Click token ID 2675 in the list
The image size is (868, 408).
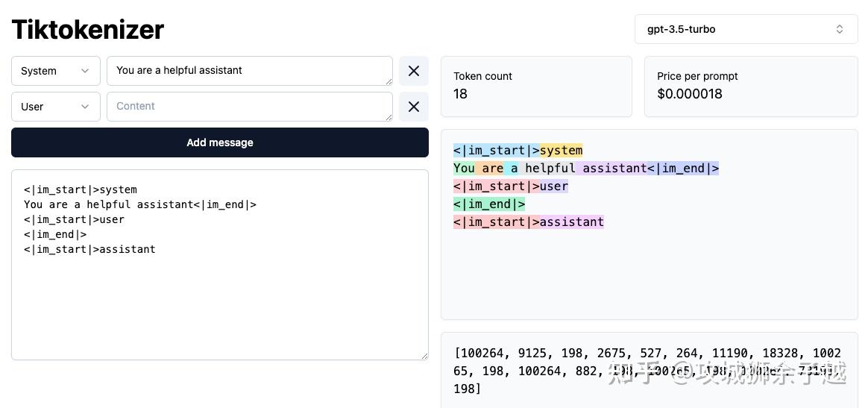pos(611,354)
